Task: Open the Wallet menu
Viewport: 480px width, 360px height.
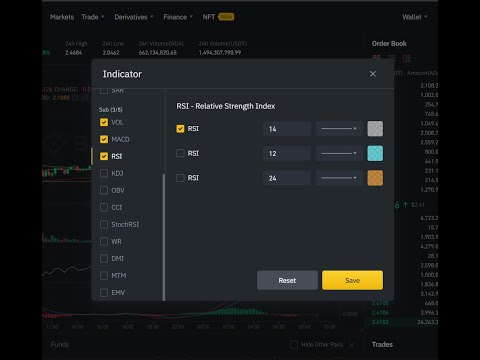Action: 414,17
